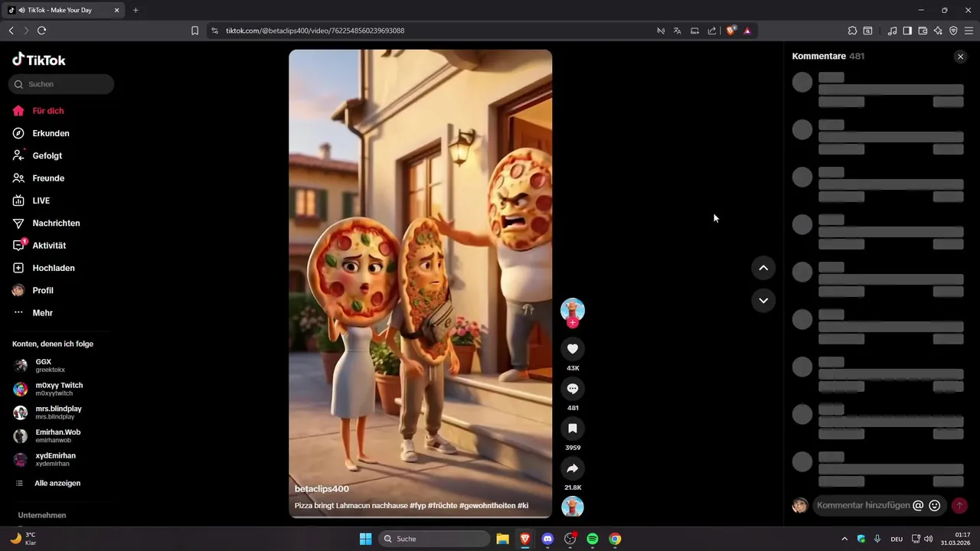Open Spotify from the taskbar
The height and width of the screenshot is (551, 980).
coord(593,539)
